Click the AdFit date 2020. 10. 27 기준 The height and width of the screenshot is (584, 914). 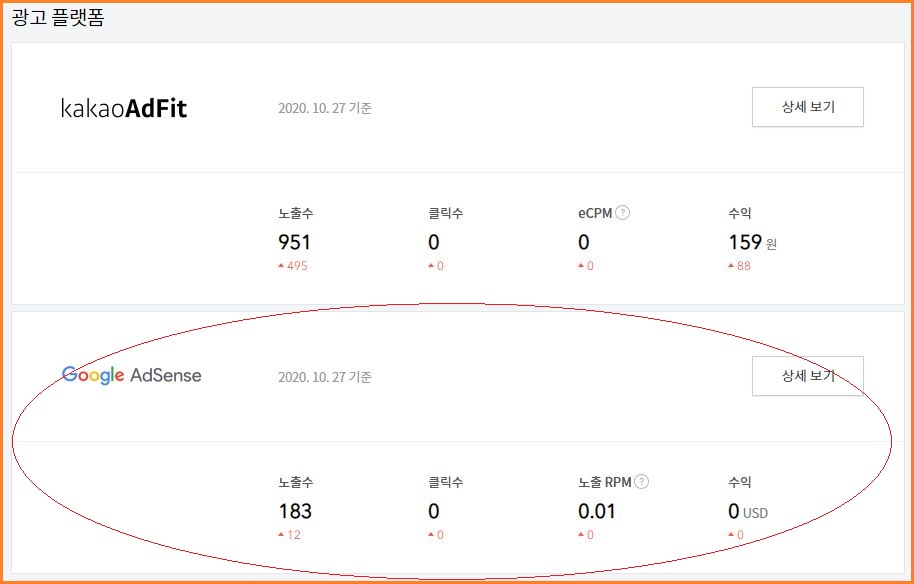tap(325, 108)
